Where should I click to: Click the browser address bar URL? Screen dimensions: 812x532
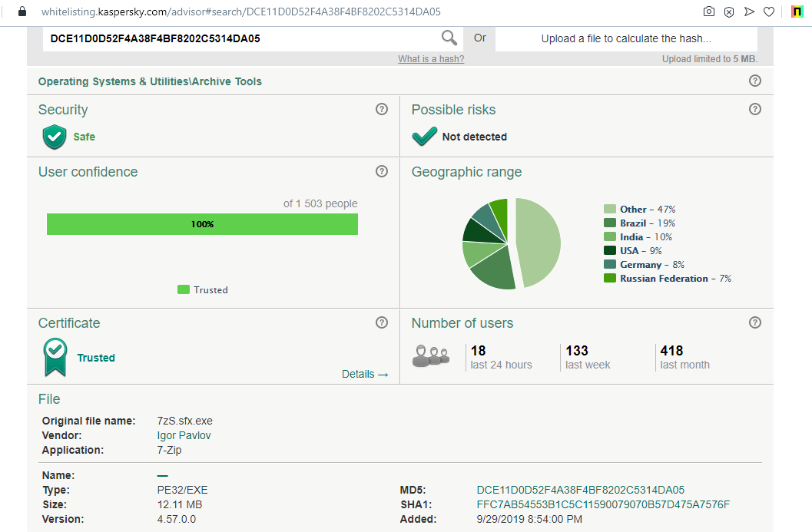[240, 12]
